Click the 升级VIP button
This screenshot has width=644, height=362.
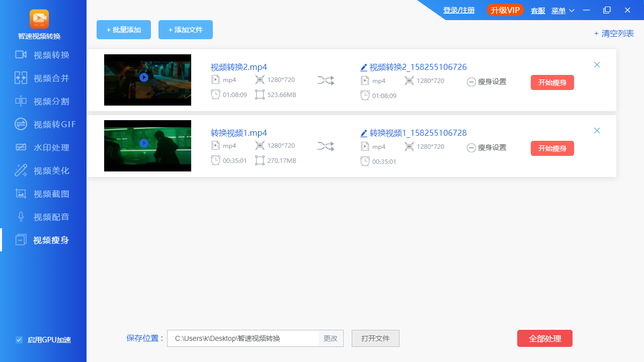[x=505, y=10]
